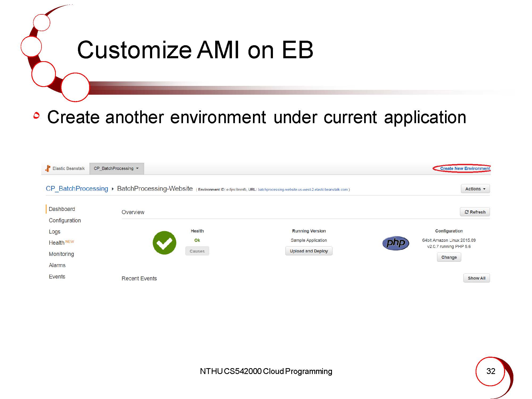The width and height of the screenshot is (532, 399).
Task: Select Dashboard in the sidebar
Action: [62, 209]
